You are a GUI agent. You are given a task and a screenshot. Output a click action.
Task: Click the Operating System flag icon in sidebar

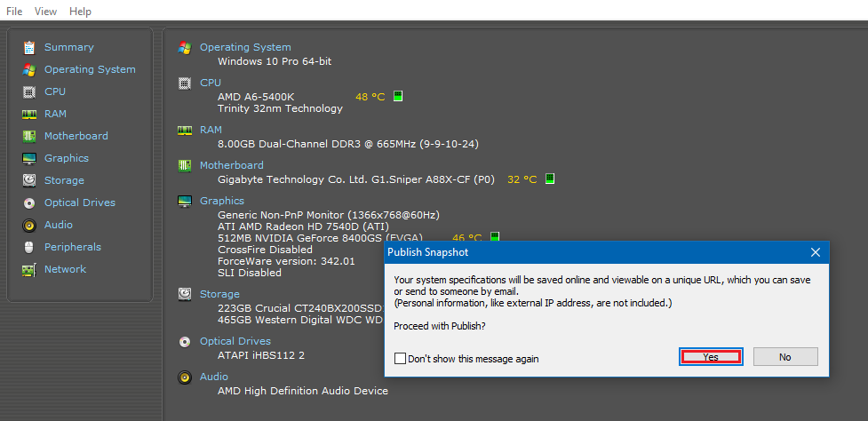coord(29,69)
